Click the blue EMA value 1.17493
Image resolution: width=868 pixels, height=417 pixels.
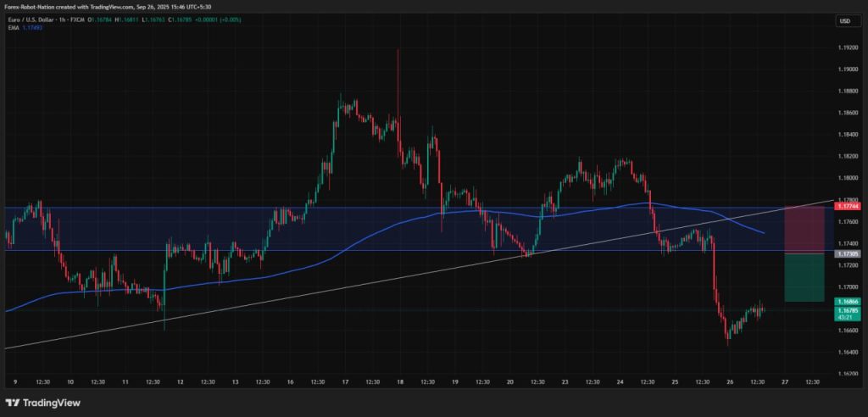pos(32,27)
